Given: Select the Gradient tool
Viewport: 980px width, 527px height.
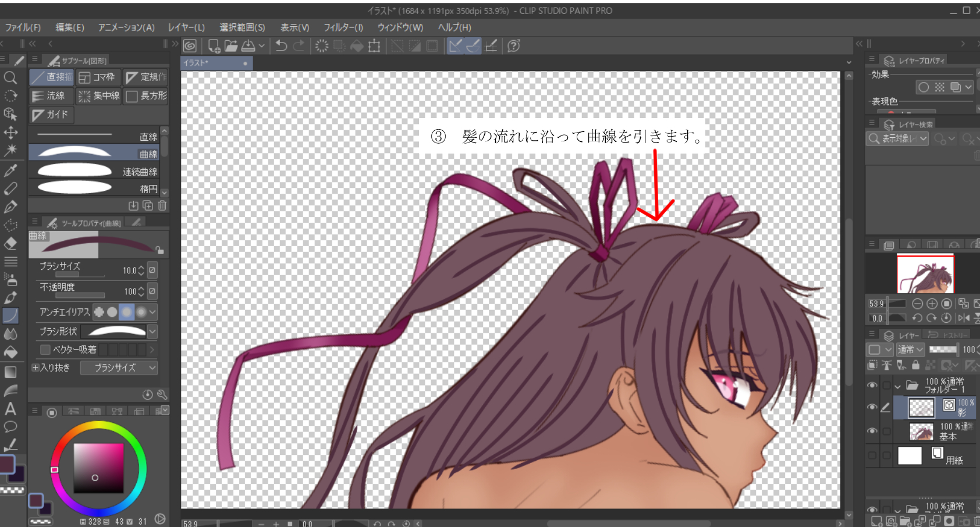Looking at the screenshot, I should (10, 372).
